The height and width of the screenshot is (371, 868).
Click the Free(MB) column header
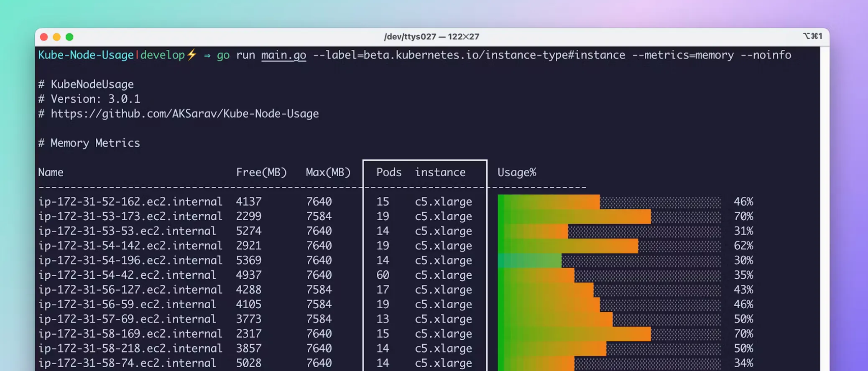(261, 172)
